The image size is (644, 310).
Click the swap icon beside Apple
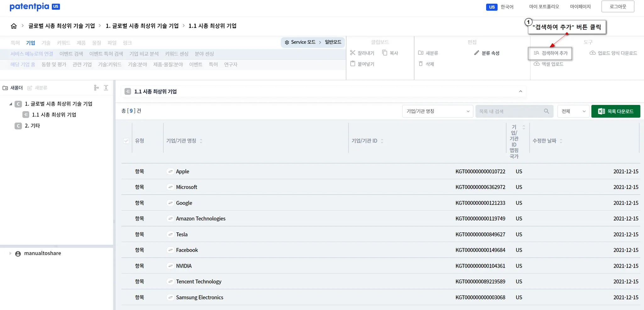click(170, 171)
